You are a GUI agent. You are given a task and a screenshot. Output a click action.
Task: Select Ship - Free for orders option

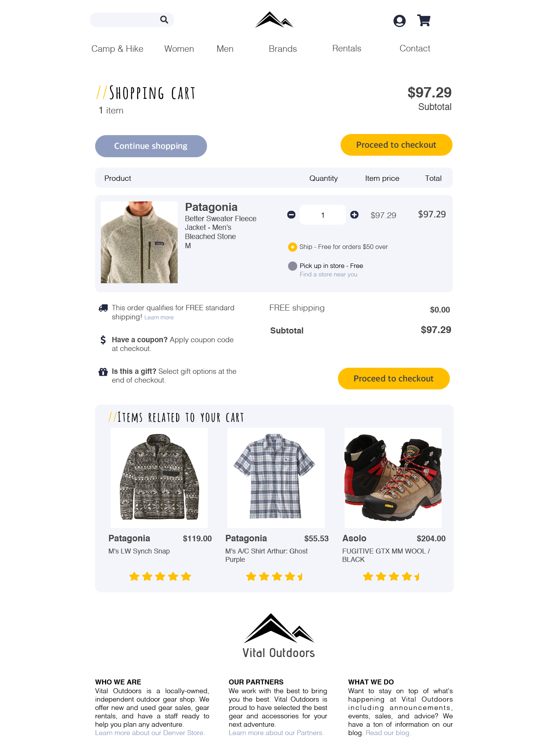[x=292, y=247]
